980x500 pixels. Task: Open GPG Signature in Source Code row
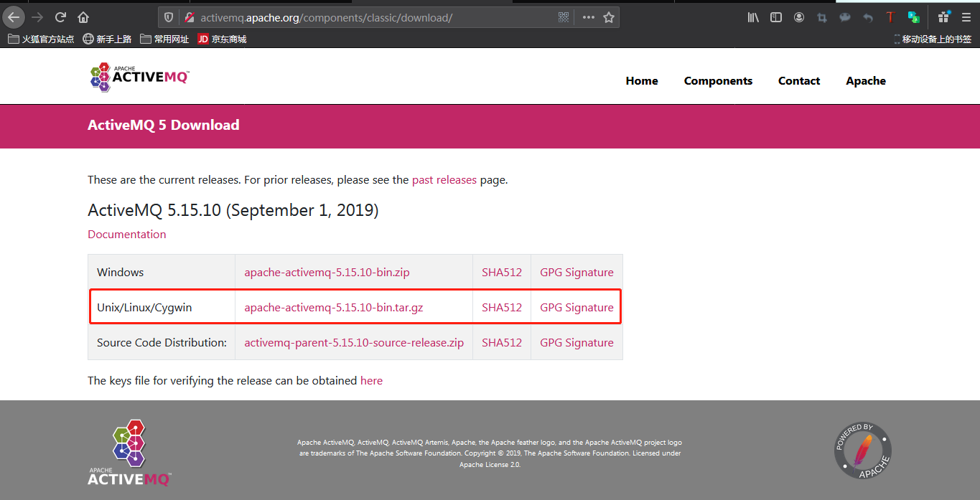[577, 343]
